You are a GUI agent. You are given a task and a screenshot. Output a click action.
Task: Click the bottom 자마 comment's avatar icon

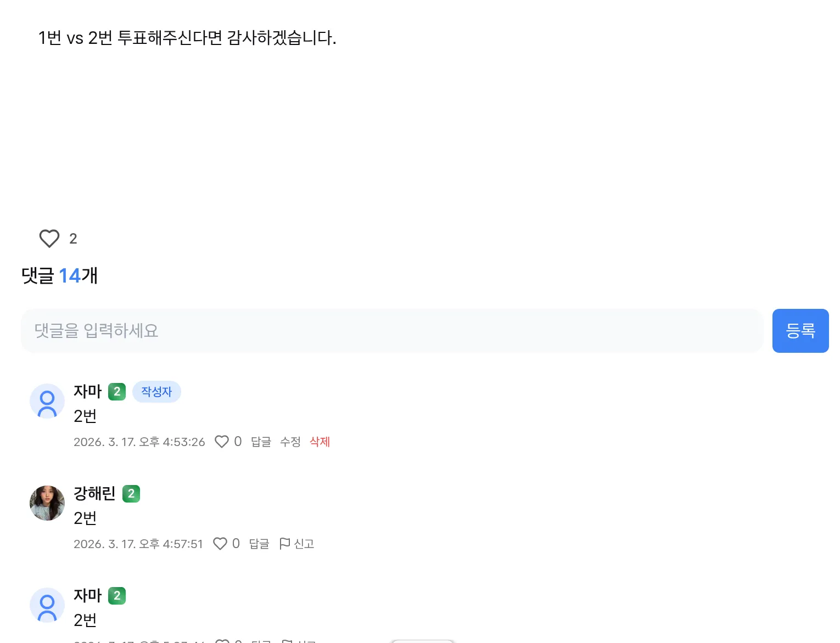coord(47,605)
